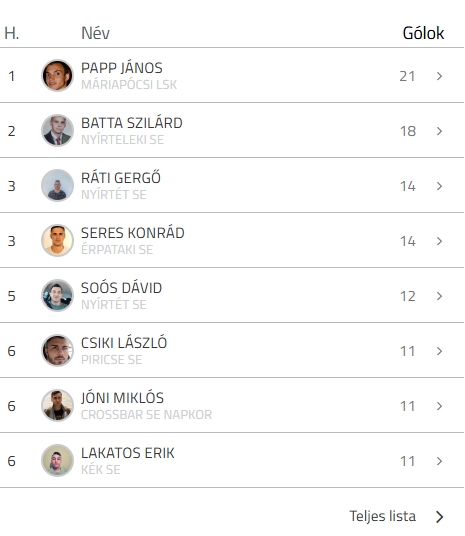Click chevron in Seres Konrád row

(440, 241)
